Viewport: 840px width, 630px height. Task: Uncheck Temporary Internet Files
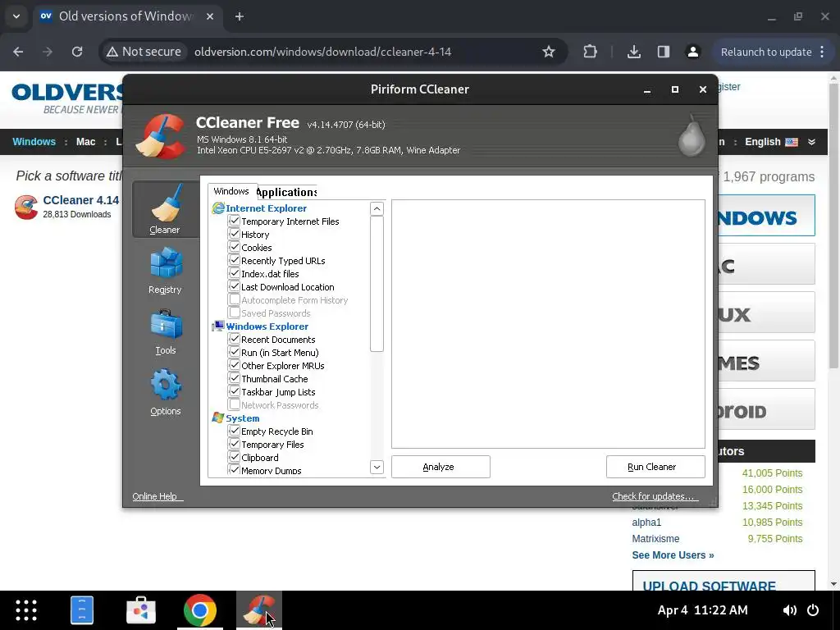tap(234, 221)
